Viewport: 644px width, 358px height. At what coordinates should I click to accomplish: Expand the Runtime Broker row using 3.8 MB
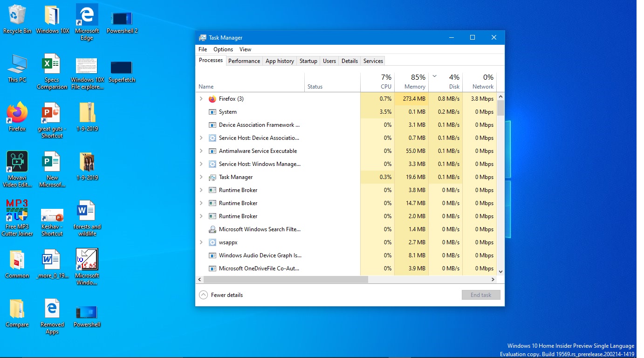click(201, 190)
